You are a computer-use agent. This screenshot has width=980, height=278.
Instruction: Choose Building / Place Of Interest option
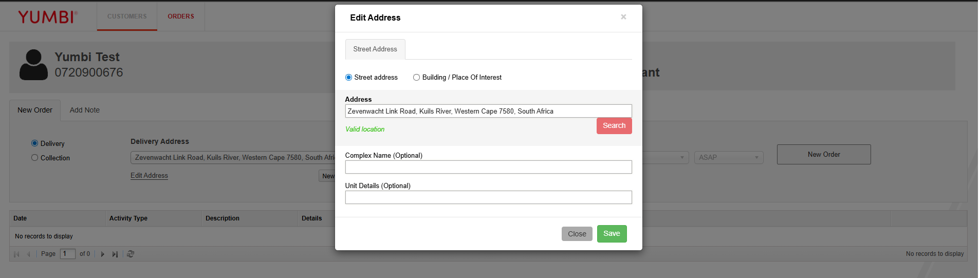coord(416,78)
